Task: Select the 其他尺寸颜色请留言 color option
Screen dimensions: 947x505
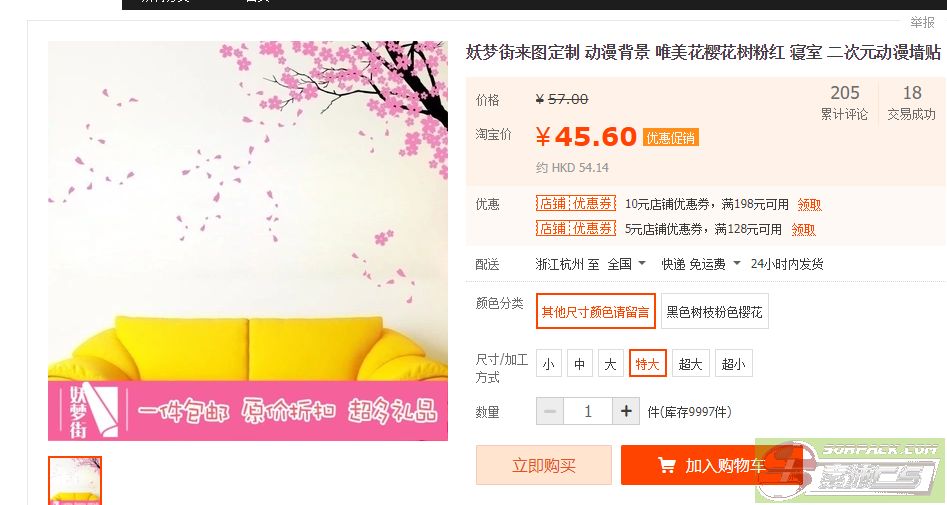Action: 595,312
